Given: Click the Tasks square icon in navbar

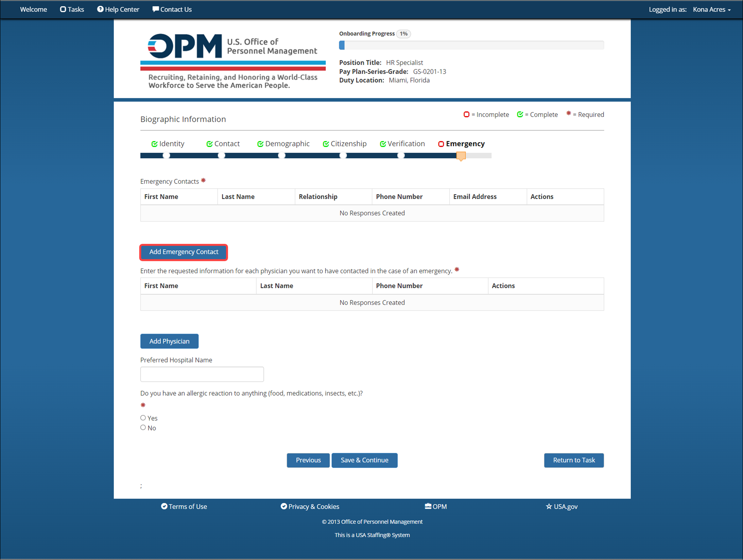Looking at the screenshot, I should (63, 10).
